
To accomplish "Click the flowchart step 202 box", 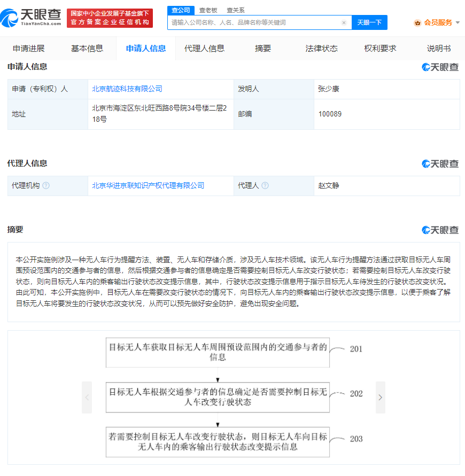I will (218, 397).
